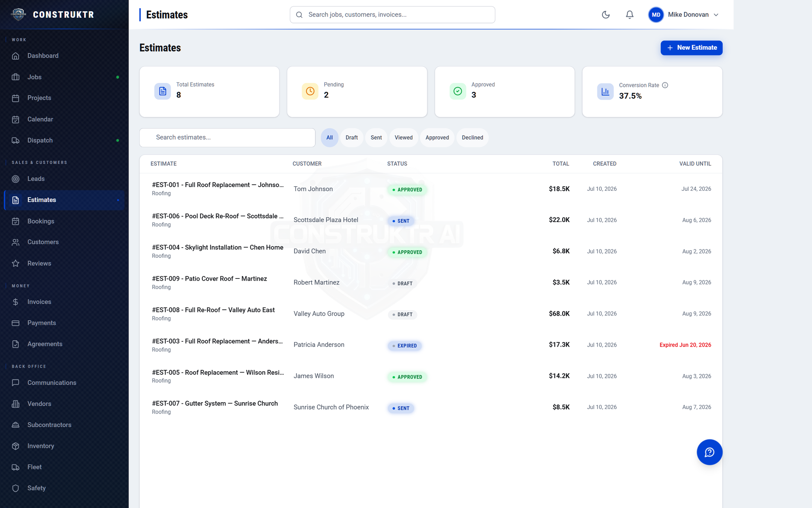Select the All filter tab
812x508 pixels.
pos(329,137)
